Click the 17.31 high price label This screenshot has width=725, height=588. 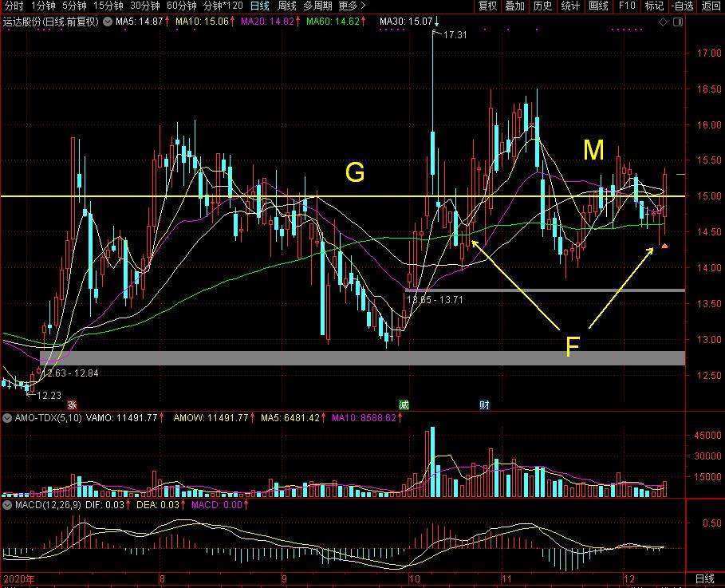coord(455,34)
